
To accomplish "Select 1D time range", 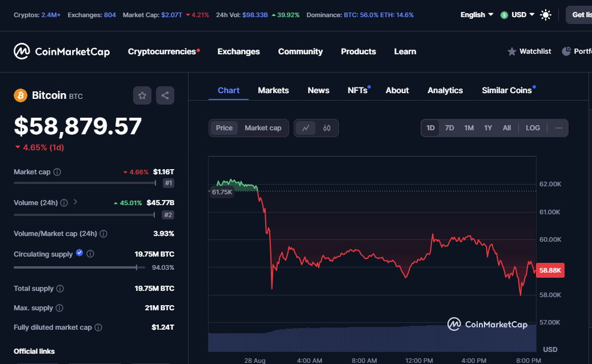I will click(x=430, y=128).
